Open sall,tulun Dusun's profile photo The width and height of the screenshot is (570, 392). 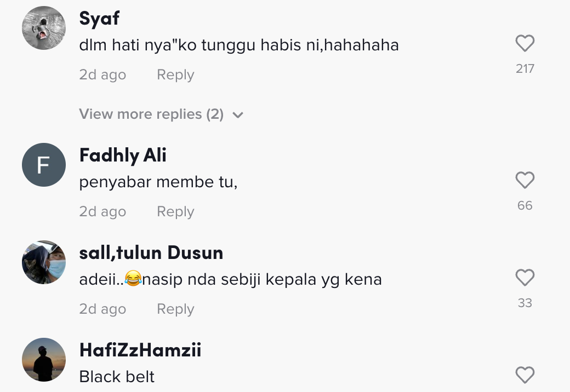(x=44, y=262)
